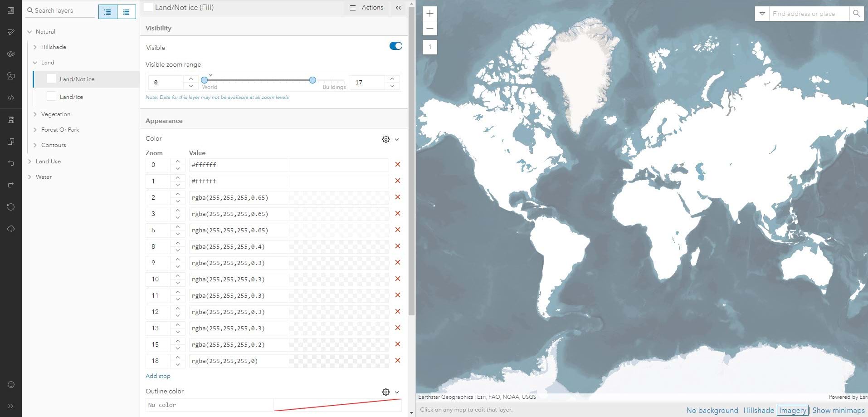The image size is (868, 417).
Task: Expand the Forest Or Park group
Action: click(35, 130)
